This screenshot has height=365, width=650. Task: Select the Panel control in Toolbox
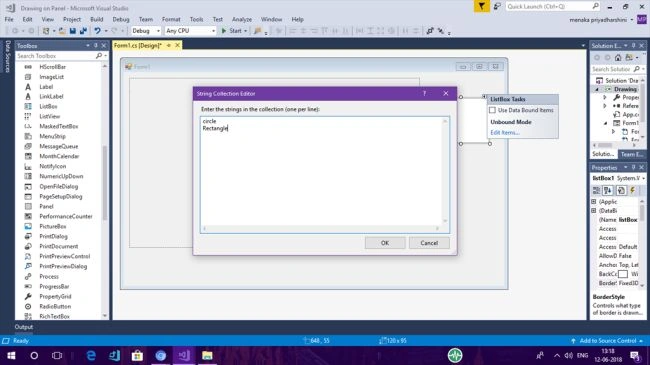pos(46,207)
